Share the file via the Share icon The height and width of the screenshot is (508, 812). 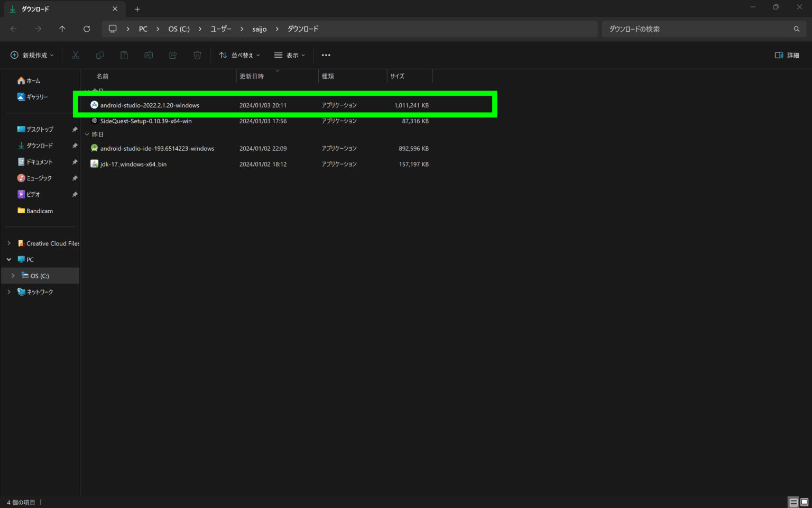click(173, 55)
